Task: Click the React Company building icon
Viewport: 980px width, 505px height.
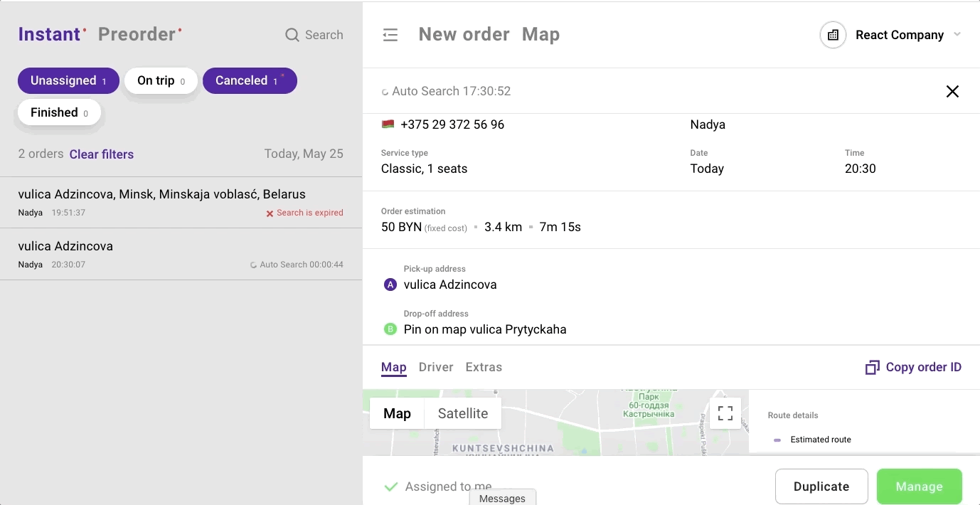Action: click(x=833, y=35)
